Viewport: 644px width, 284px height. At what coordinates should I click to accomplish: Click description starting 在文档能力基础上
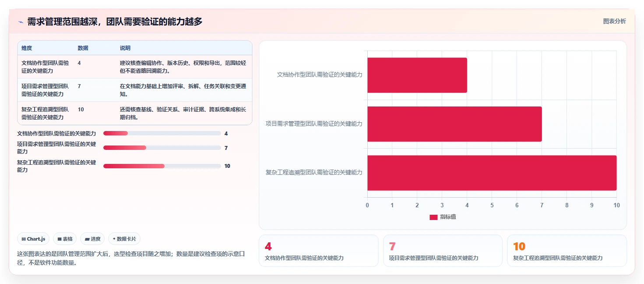pos(183,90)
